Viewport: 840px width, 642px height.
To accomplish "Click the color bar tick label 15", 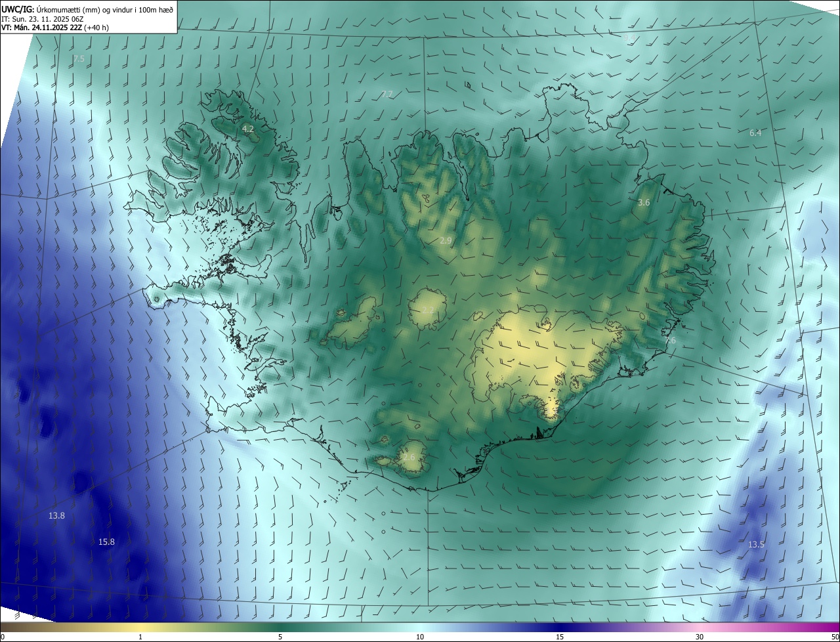I will click(560, 637).
